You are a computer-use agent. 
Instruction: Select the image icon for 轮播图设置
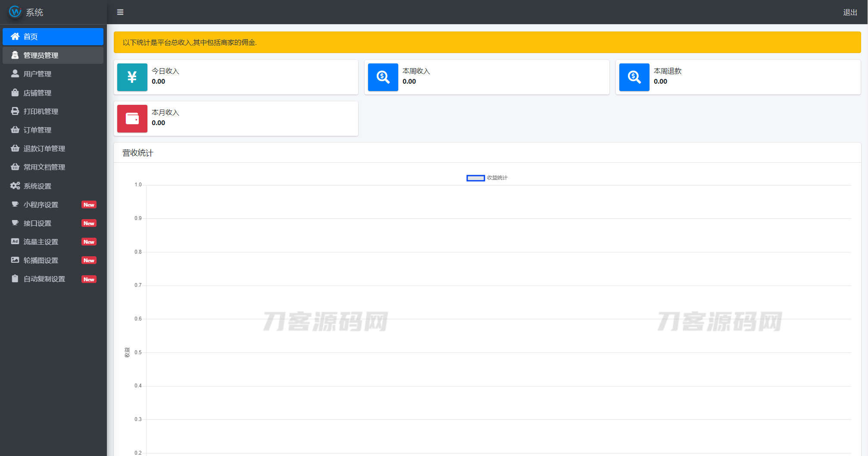(15, 260)
